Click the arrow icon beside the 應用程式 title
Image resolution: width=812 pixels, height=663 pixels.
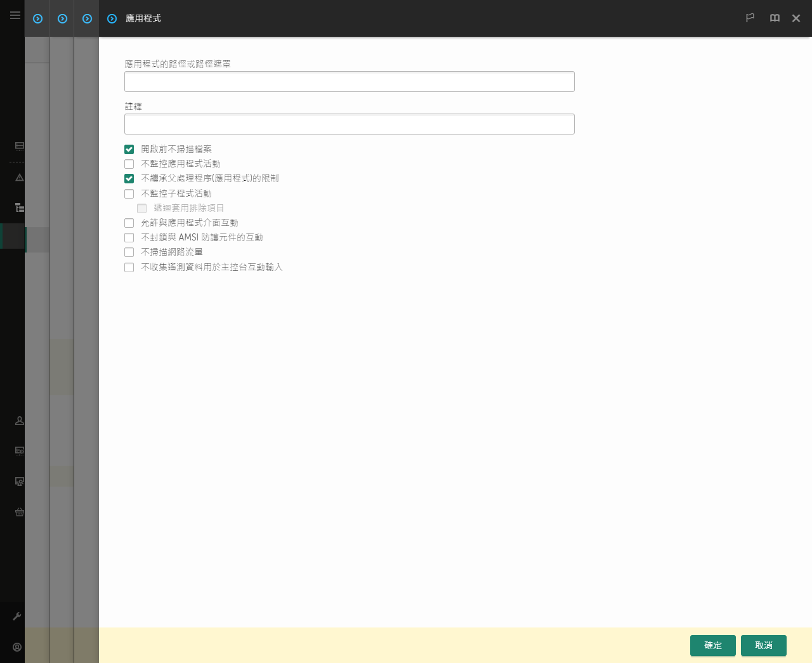[x=112, y=19]
